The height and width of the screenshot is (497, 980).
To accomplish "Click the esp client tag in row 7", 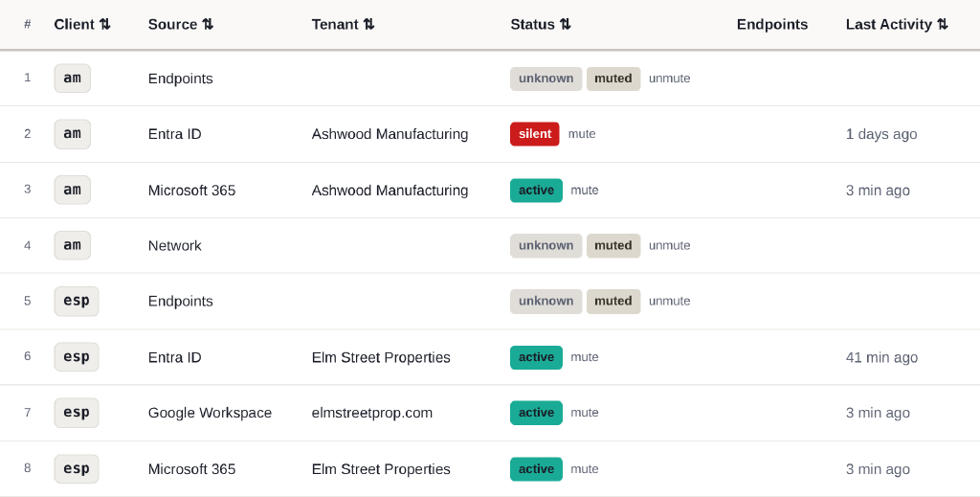I will tap(77, 413).
